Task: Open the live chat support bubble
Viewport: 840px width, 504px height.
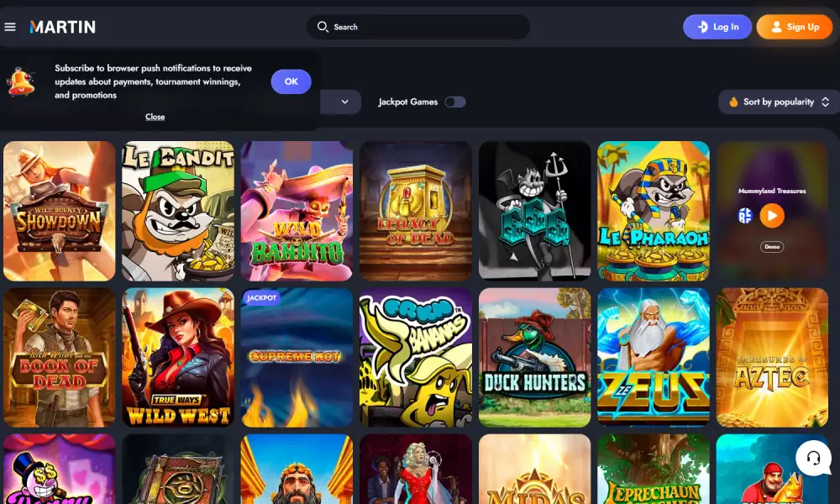Action: (x=812, y=459)
